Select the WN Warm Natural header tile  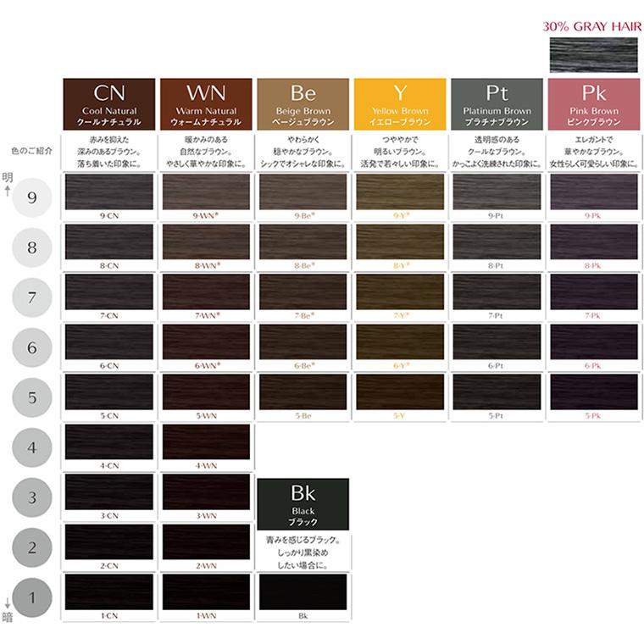tap(206, 103)
